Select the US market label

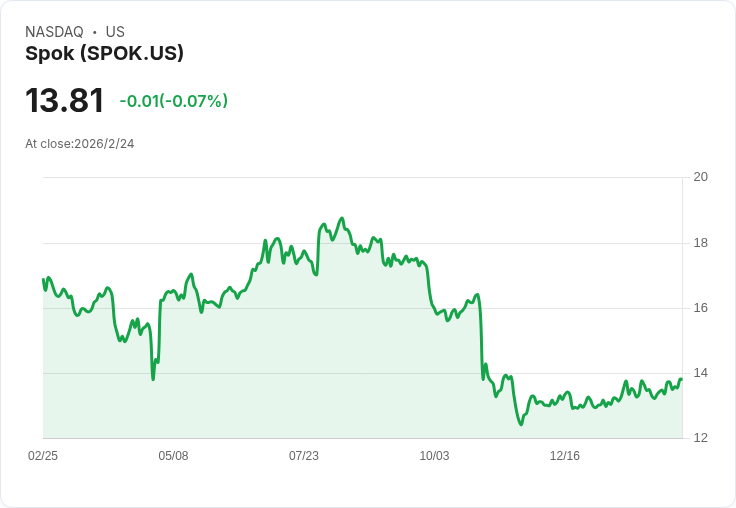(115, 32)
